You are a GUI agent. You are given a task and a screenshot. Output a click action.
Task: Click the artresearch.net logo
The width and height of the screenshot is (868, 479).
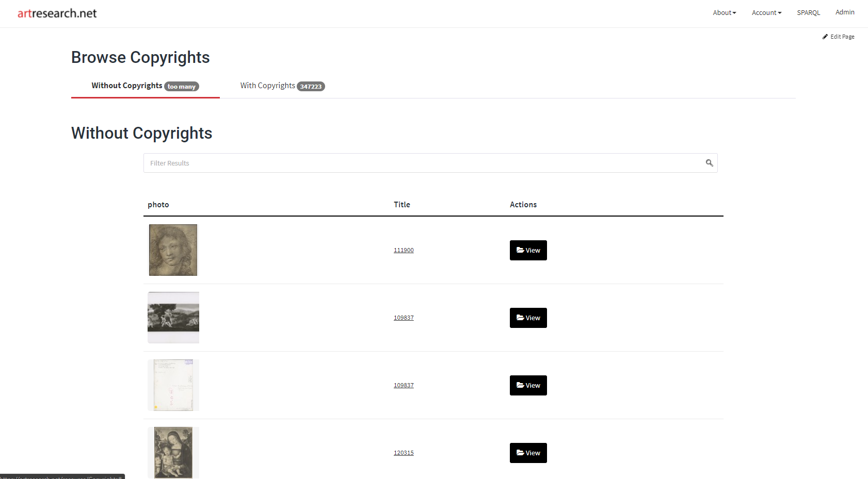coord(57,13)
